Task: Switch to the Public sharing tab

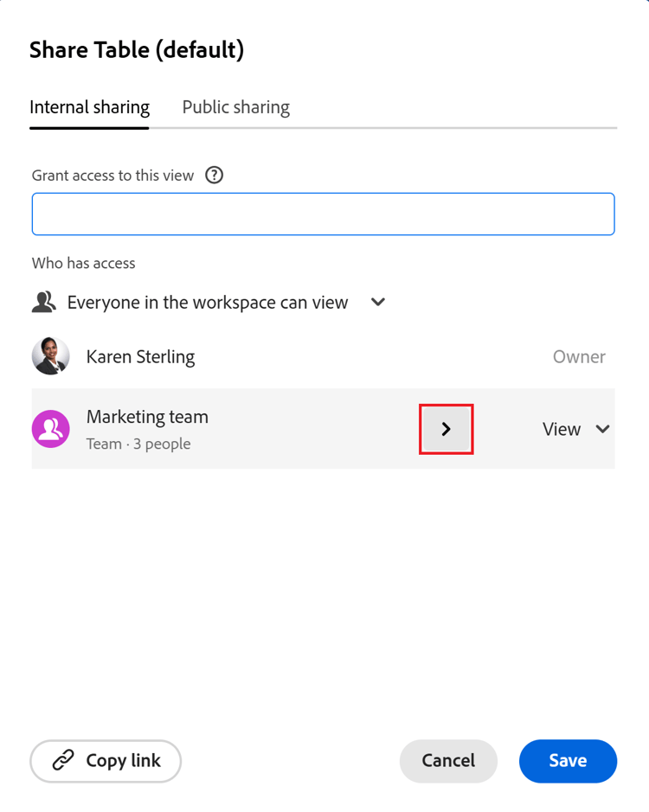Action: coord(235,106)
